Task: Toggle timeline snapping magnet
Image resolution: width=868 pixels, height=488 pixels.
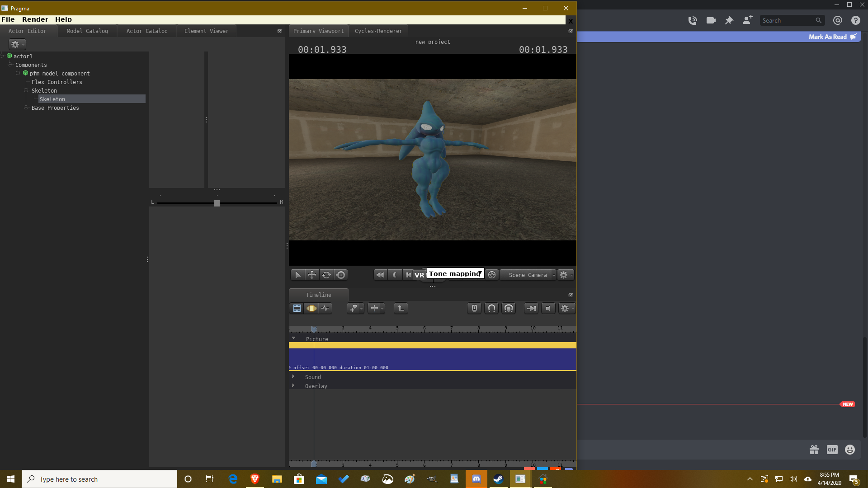Action: [491, 308]
